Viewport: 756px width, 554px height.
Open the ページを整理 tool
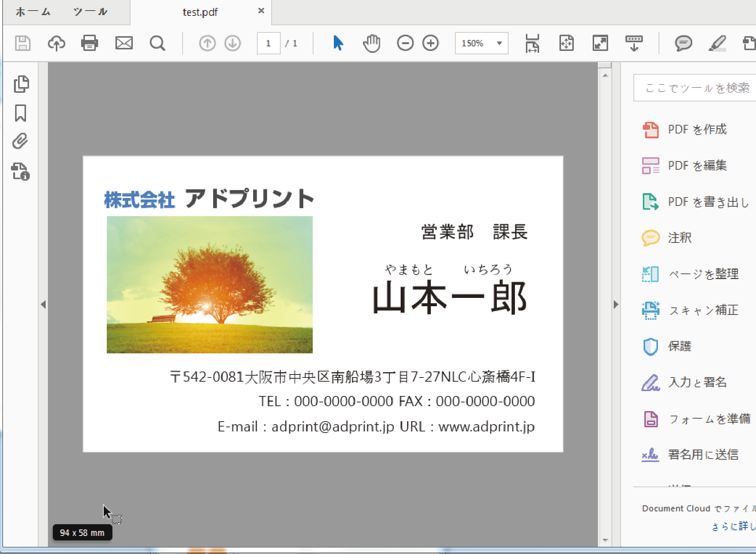click(690, 274)
